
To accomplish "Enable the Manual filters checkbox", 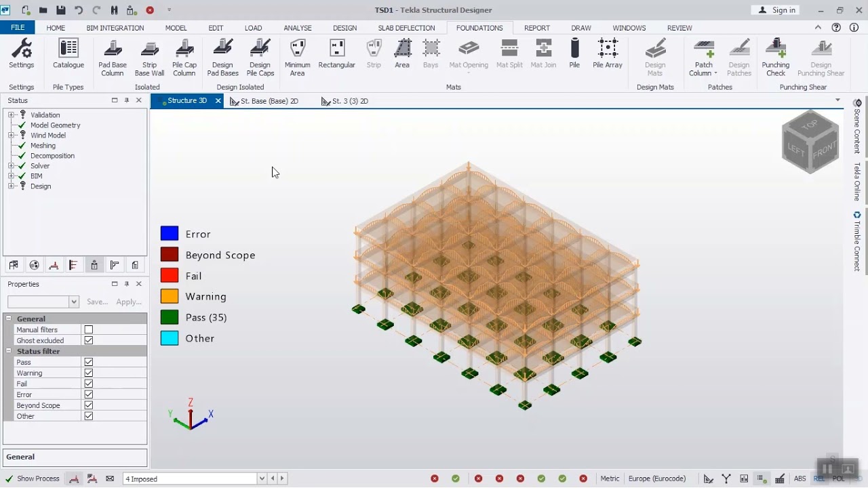I will [x=89, y=329].
